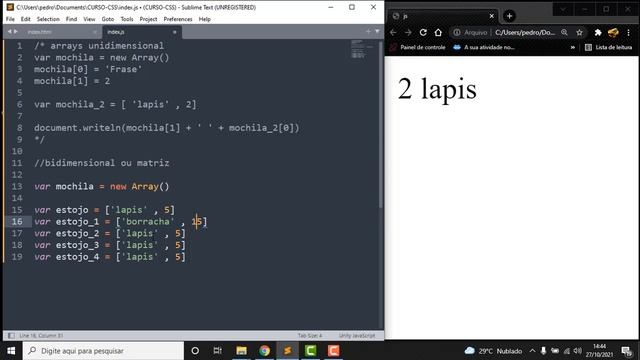Open the Edit menu
This screenshot has width=640, height=360.
click(x=26, y=19)
